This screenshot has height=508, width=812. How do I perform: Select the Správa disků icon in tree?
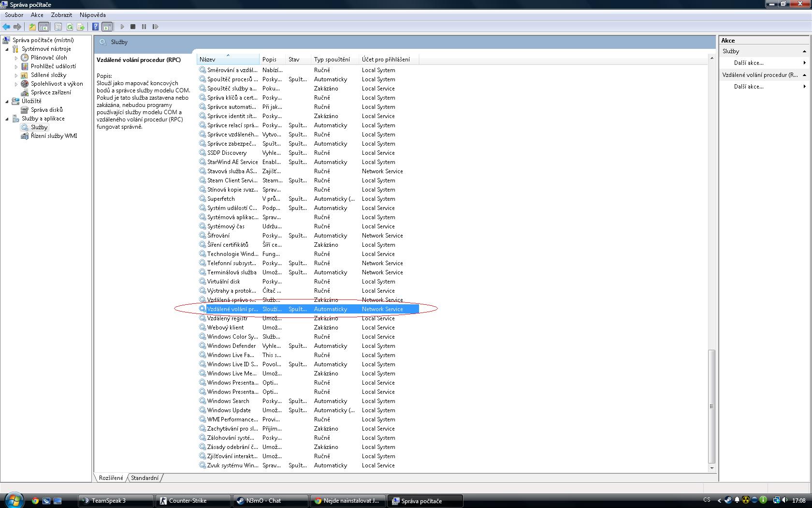[x=25, y=110]
